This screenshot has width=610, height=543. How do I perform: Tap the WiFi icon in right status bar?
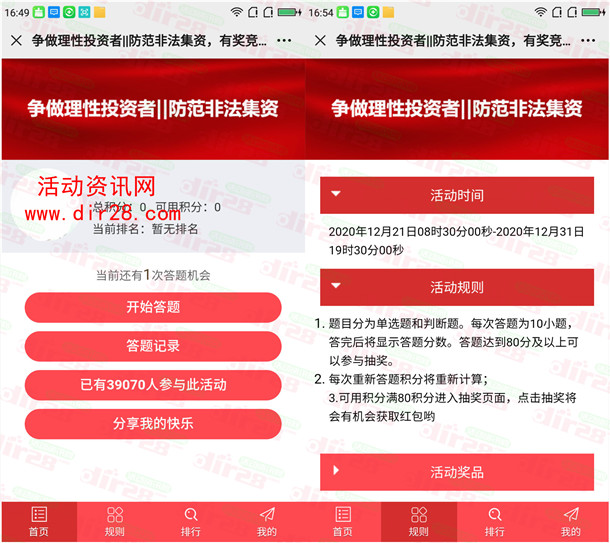click(x=540, y=12)
